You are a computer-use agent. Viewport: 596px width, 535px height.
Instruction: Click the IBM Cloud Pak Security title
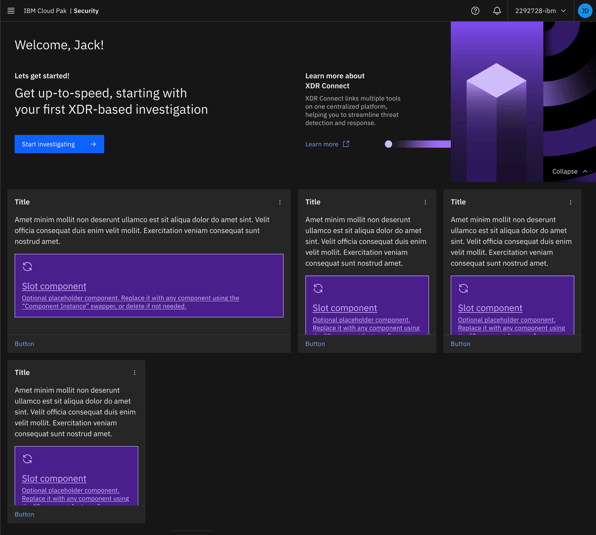pyautogui.click(x=61, y=11)
